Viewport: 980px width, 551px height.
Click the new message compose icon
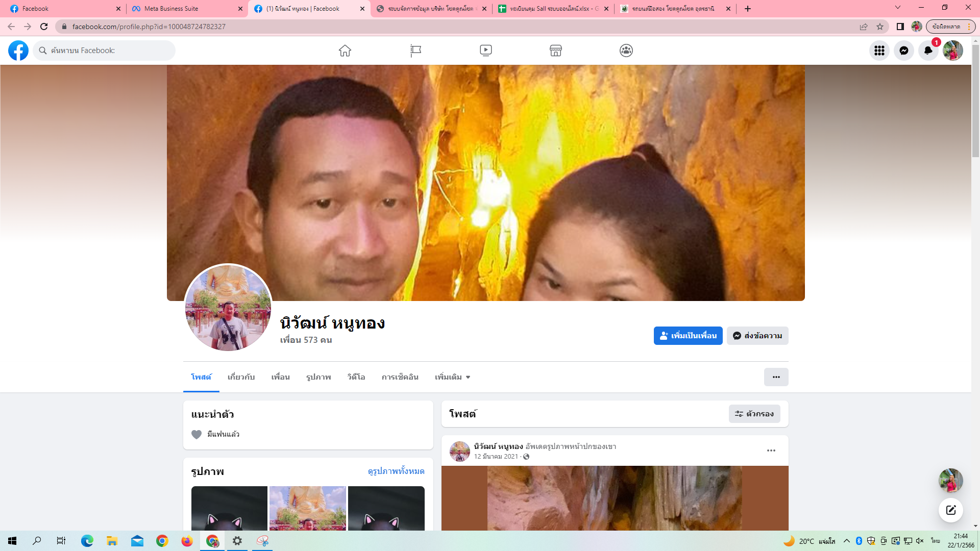[950, 510]
